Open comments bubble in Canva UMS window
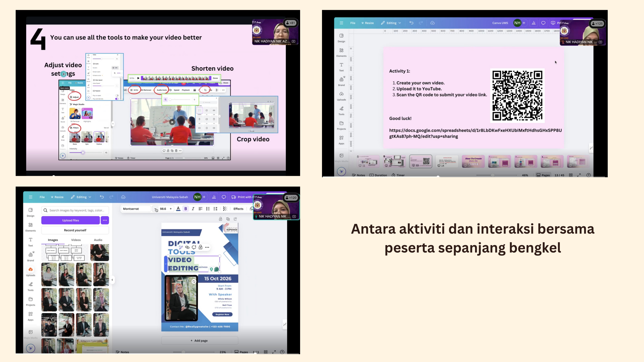644x362 pixels. pyautogui.click(x=543, y=23)
